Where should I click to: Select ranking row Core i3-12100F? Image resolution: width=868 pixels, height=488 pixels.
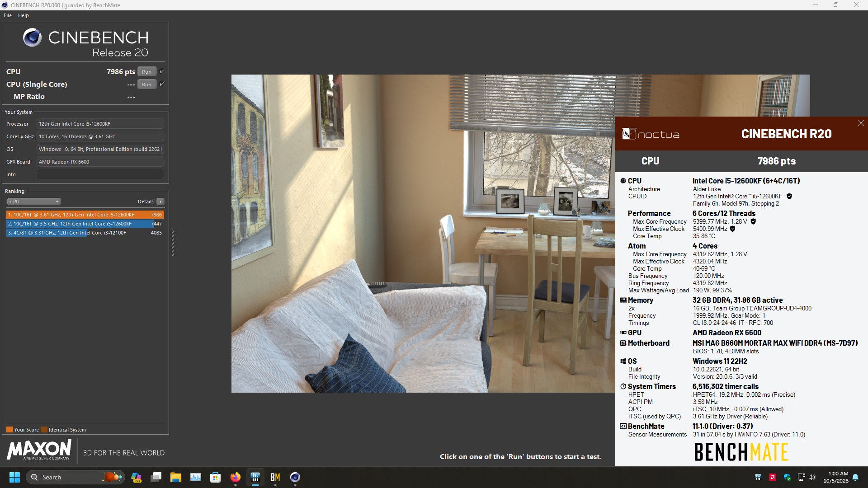[x=85, y=233]
